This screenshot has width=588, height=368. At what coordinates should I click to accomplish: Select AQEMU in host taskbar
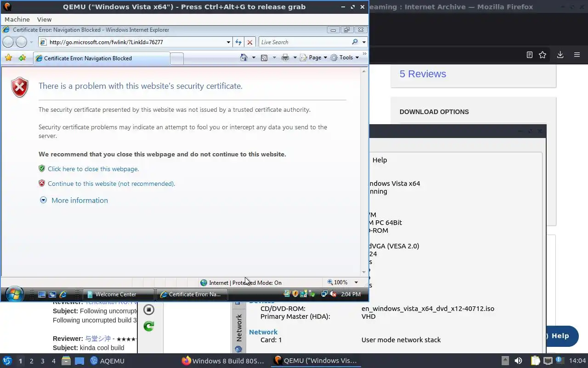tap(107, 361)
